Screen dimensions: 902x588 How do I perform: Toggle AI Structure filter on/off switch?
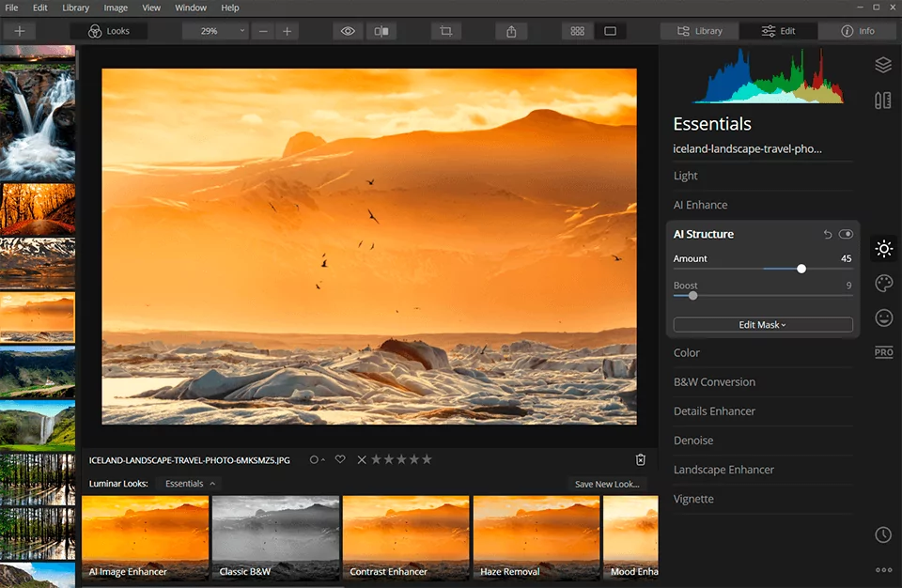[x=846, y=234]
